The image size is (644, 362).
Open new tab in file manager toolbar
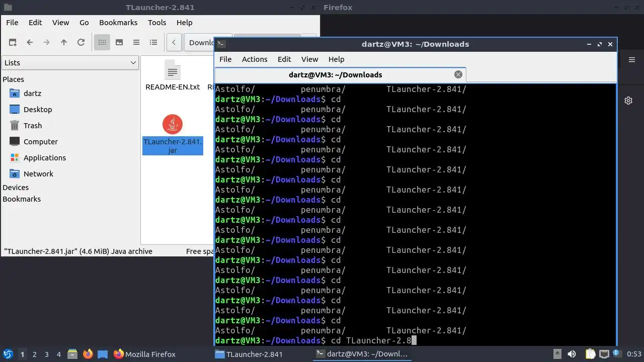click(x=13, y=43)
